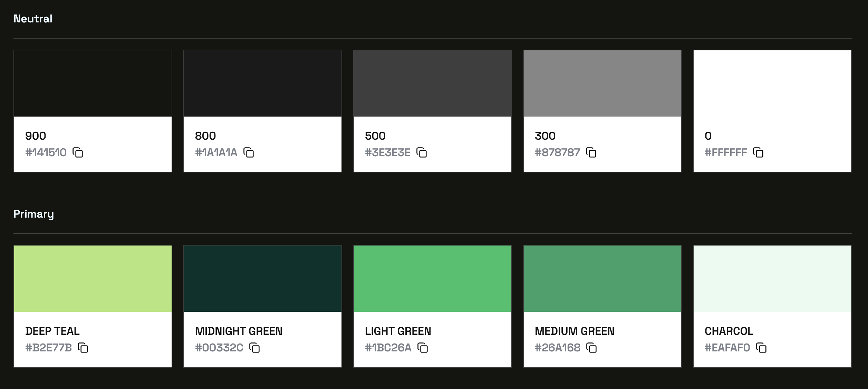Click the MIDNIGHT GREEN color name label
868x389 pixels.
coord(239,331)
